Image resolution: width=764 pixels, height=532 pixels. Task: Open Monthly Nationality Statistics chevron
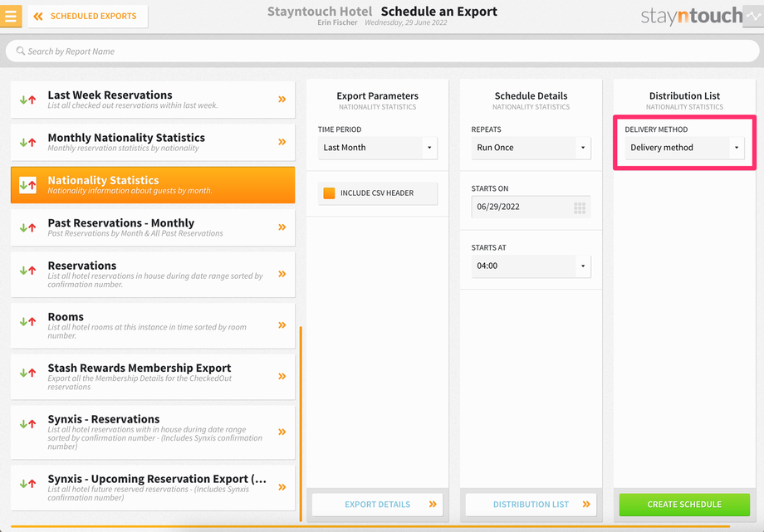click(282, 142)
